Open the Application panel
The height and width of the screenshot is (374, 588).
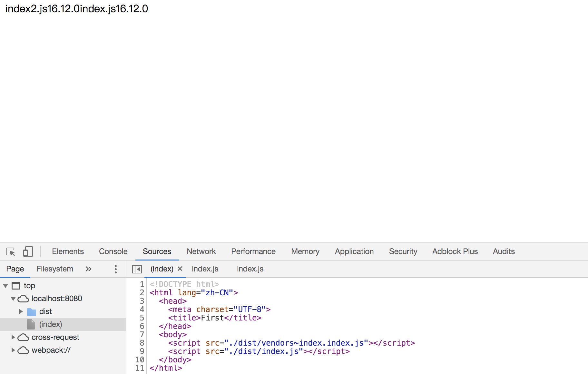[x=354, y=251]
